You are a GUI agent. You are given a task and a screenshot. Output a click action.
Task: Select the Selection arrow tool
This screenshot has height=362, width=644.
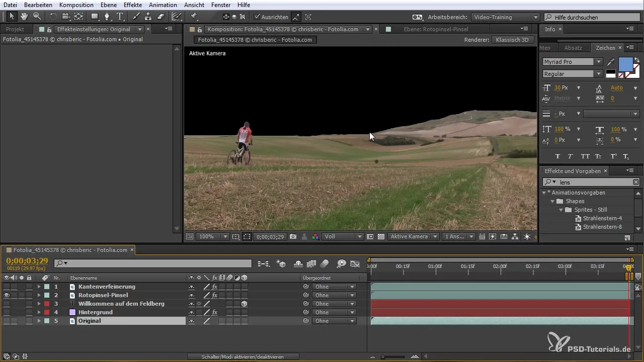[12, 17]
